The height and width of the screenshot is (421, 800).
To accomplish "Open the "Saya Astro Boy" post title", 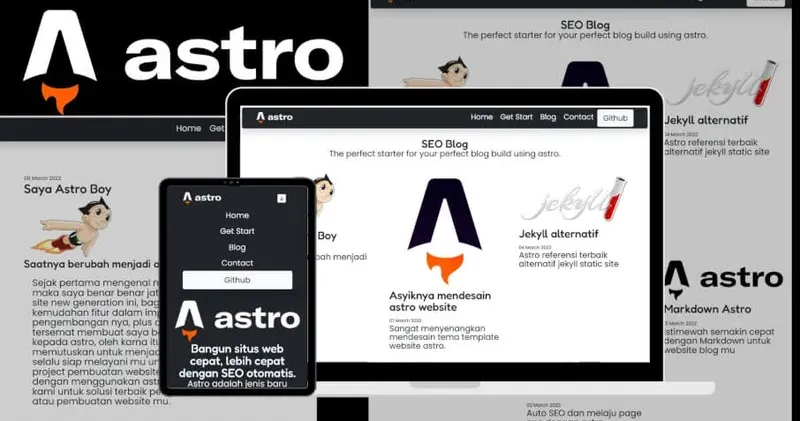I will pyautogui.click(x=68, y=188).
